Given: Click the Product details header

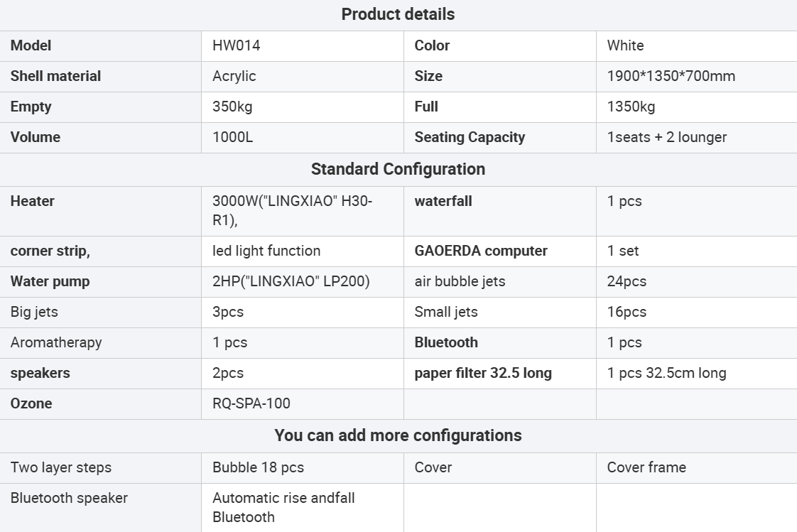Looking at the screenshot, I should click(398, 14).
